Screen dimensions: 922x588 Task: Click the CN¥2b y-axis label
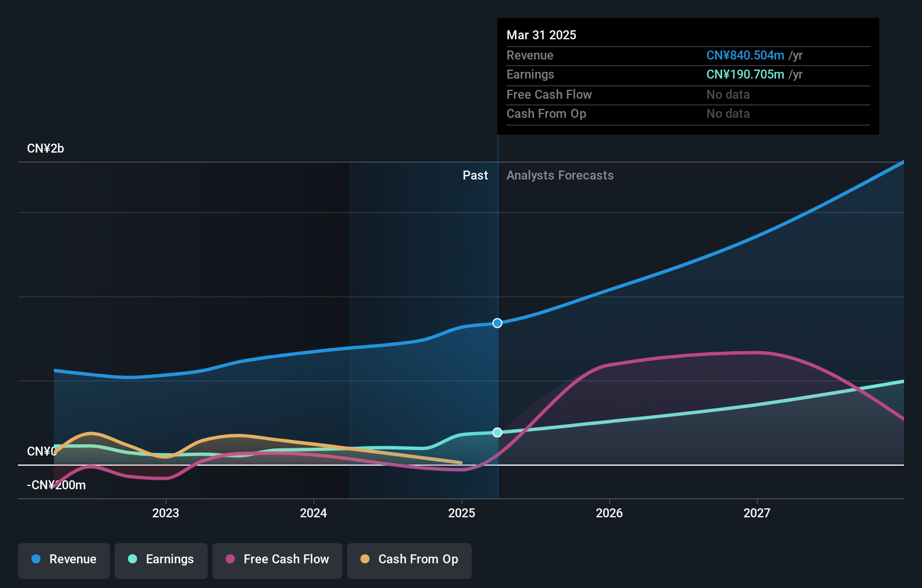point(45,149)
